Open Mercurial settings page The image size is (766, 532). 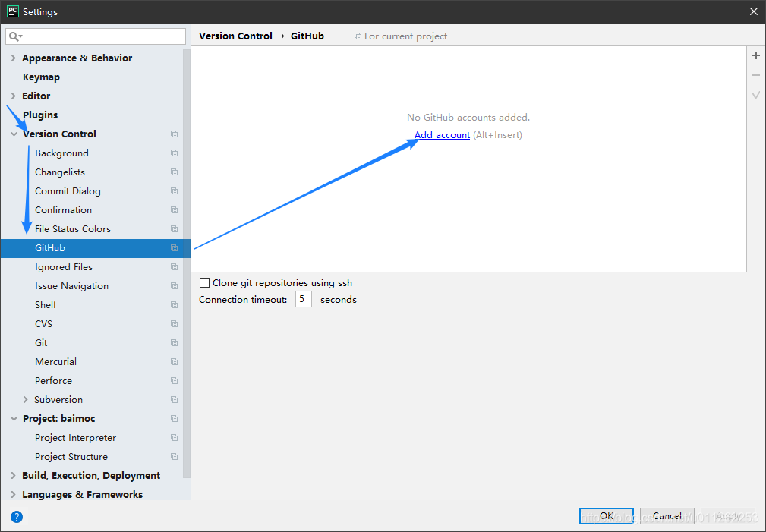pyautogui.click(x=55, y=361)
